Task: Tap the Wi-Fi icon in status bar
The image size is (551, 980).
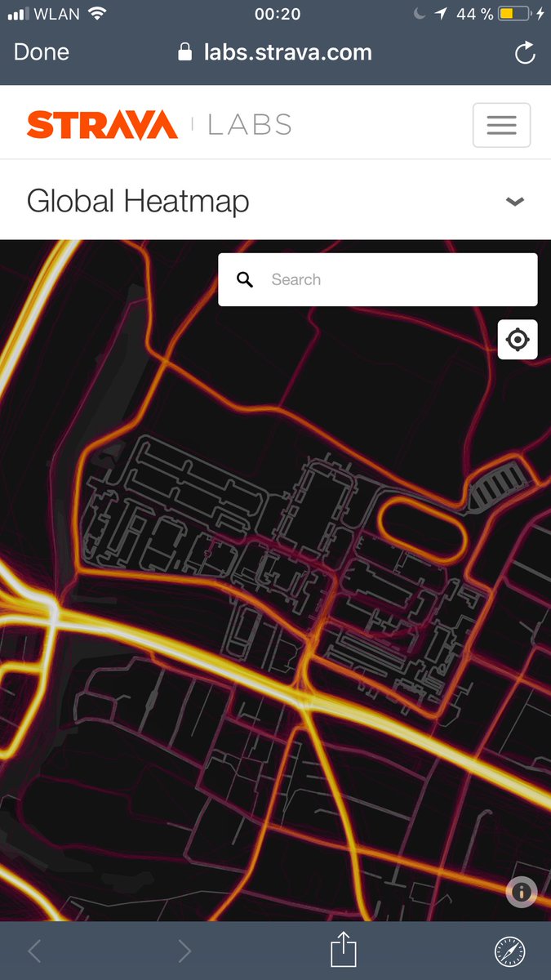Action: (x=97, y=14)
